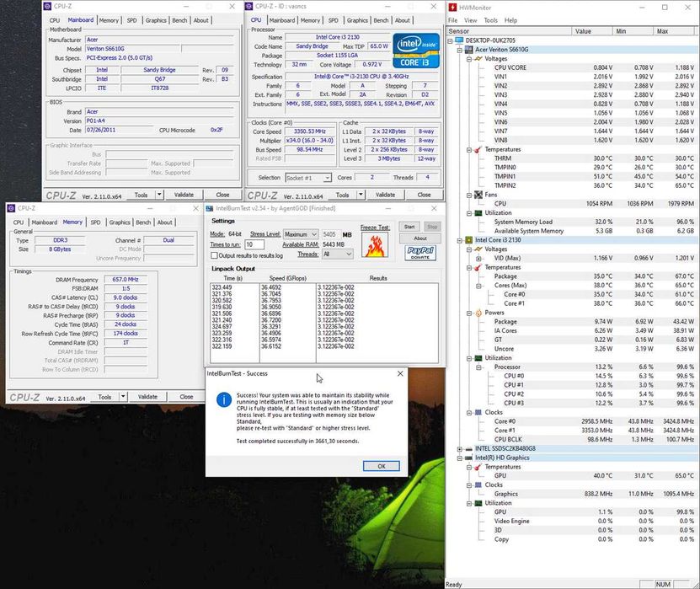700x589 pixels.
Task: Click the GPU Temperatures thermometer icon
Action: 478,467
